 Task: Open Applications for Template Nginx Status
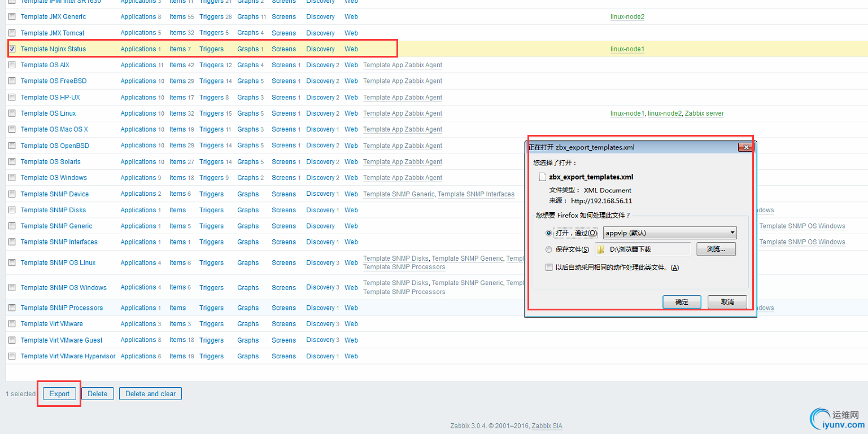[x=138, y=49]
